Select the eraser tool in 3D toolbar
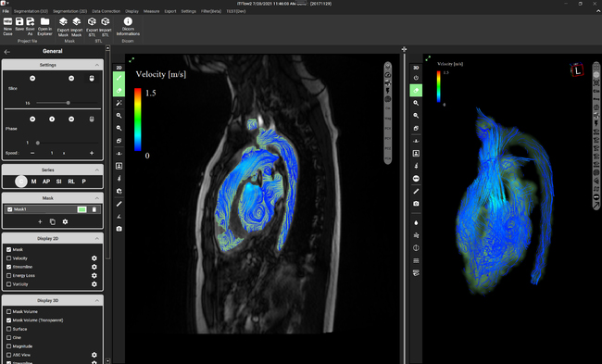This screenshot has height=364, width=602. click(416, 91)
